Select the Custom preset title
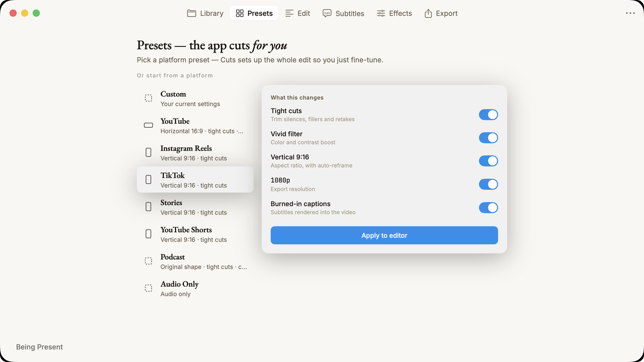Screen dimensions: 644x362 click(x=173, y=94)
